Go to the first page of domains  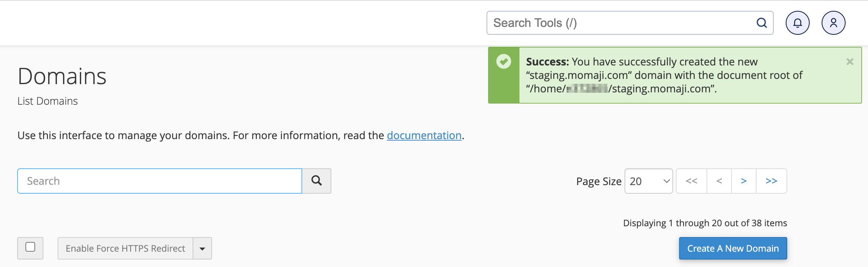pyautogui.click(x=691, y=181)
